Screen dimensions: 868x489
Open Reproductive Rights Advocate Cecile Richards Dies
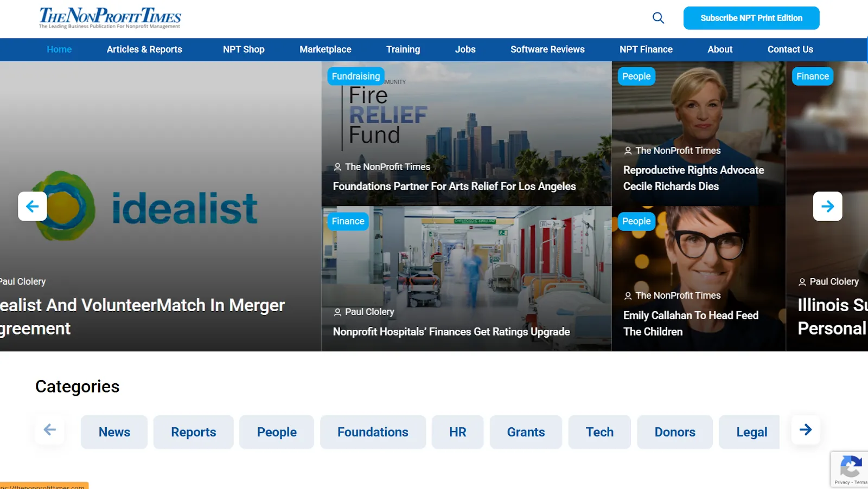pos(693,178)
